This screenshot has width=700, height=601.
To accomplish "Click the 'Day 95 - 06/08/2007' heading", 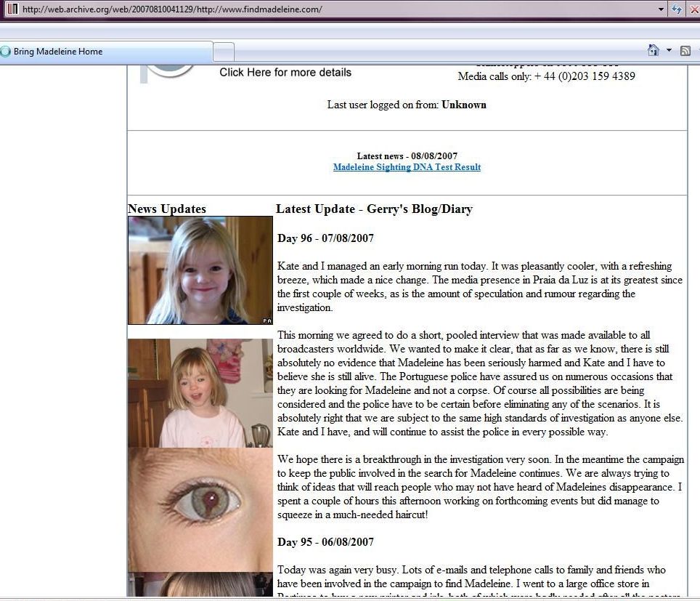I will [x=326, y=542].
